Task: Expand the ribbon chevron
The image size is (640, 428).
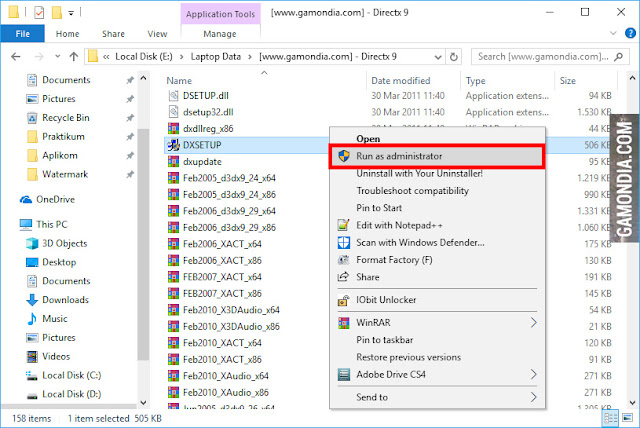Action: (613, 33)
